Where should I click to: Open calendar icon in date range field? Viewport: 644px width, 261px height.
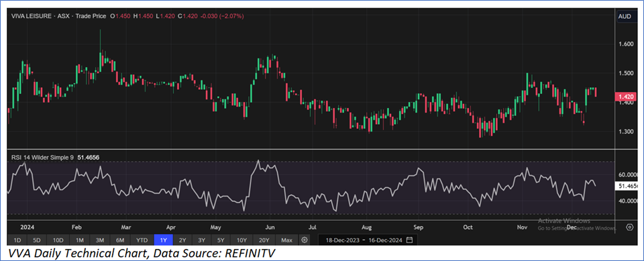click(409, 240)
